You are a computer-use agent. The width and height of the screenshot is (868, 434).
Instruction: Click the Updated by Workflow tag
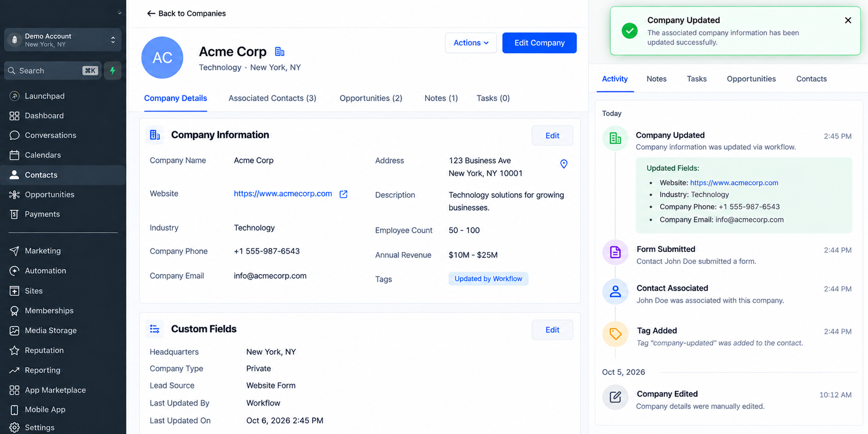point(488,278)
